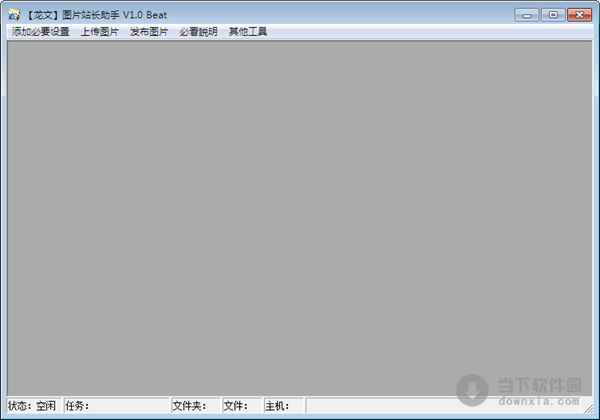Open the 上传图片 menu
The image size is (600, 420).
point(99,32)
